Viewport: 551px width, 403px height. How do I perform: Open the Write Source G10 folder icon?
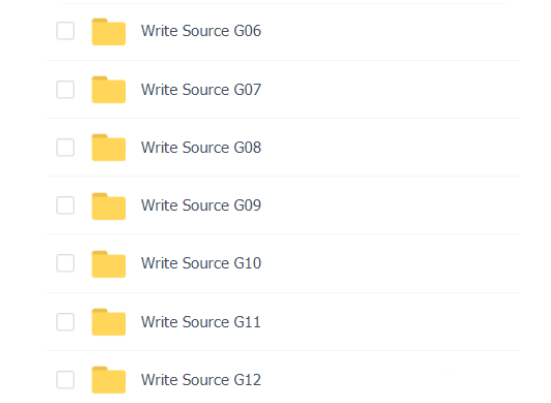(109, 264)
